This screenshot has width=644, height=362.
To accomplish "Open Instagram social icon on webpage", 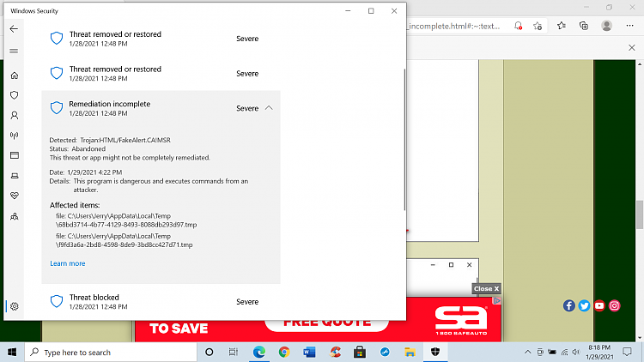I will click(x=615, y=305).
